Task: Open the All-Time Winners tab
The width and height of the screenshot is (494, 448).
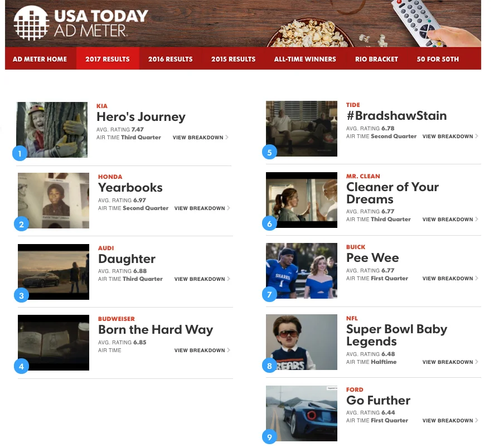Action: (x=305, y=59)
